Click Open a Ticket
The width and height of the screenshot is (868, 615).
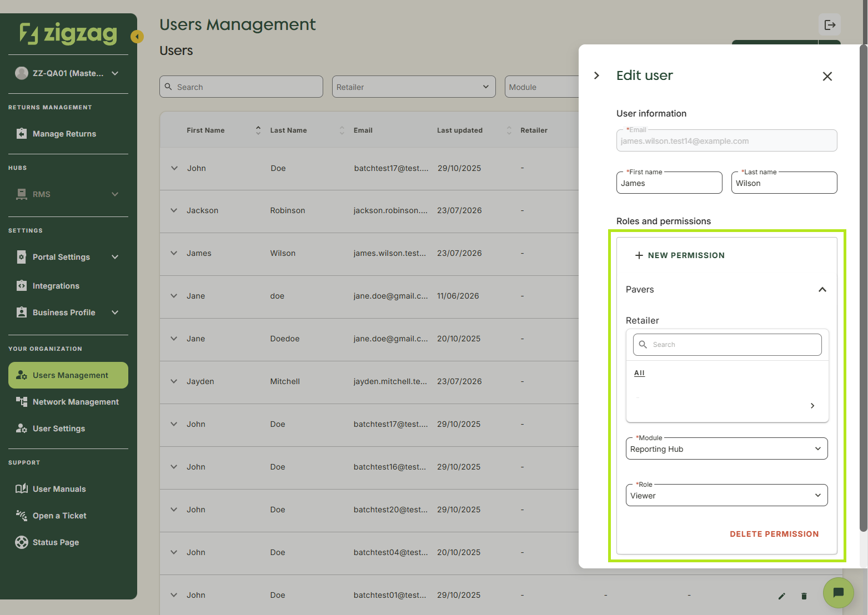click(x=68, y=516)
